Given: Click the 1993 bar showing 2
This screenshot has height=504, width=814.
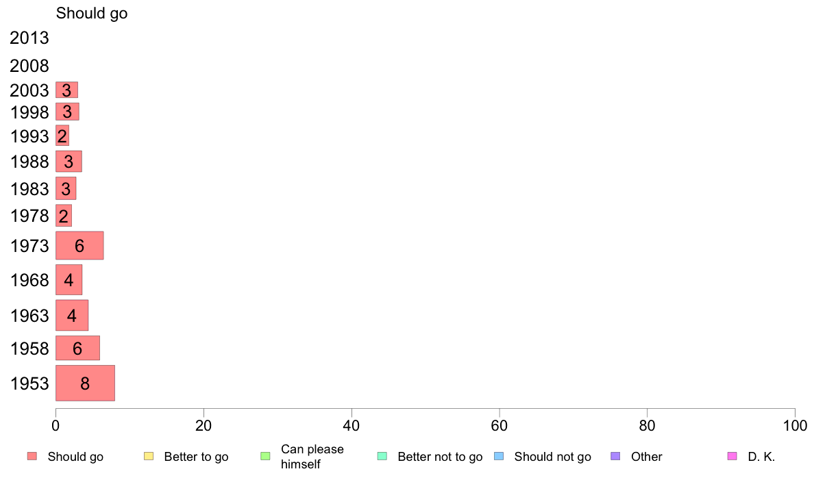Looking at the screenshot, I should 62,136.
